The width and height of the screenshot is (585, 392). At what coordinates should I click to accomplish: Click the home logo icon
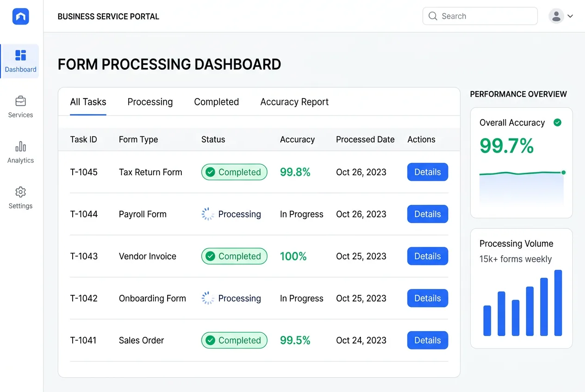point(20,16)
